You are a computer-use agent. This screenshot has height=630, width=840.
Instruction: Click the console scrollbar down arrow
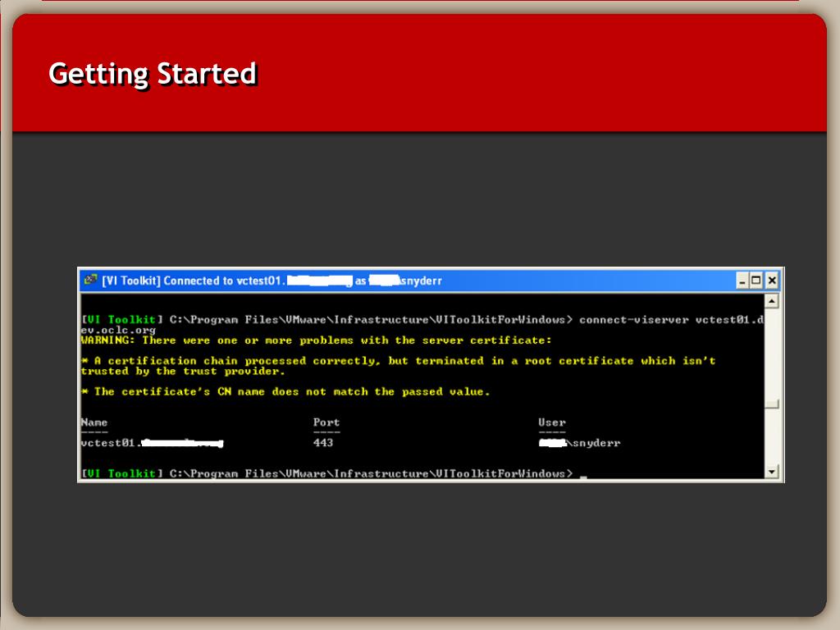click(771, 472)
